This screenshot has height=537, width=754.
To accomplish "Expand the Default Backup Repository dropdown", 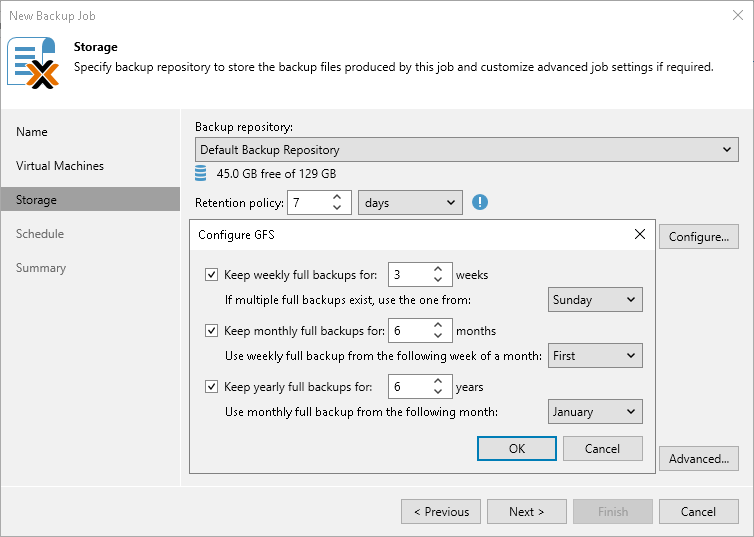I will pos(466,150).
